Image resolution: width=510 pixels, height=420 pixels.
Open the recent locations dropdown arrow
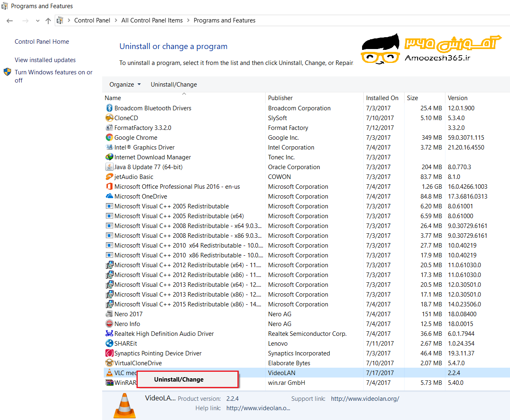tap(38, 20)
